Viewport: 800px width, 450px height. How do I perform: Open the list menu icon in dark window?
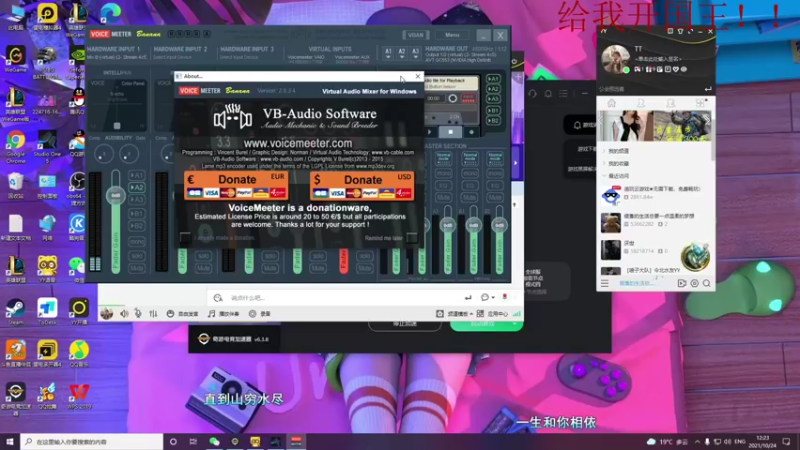(563, 94)
